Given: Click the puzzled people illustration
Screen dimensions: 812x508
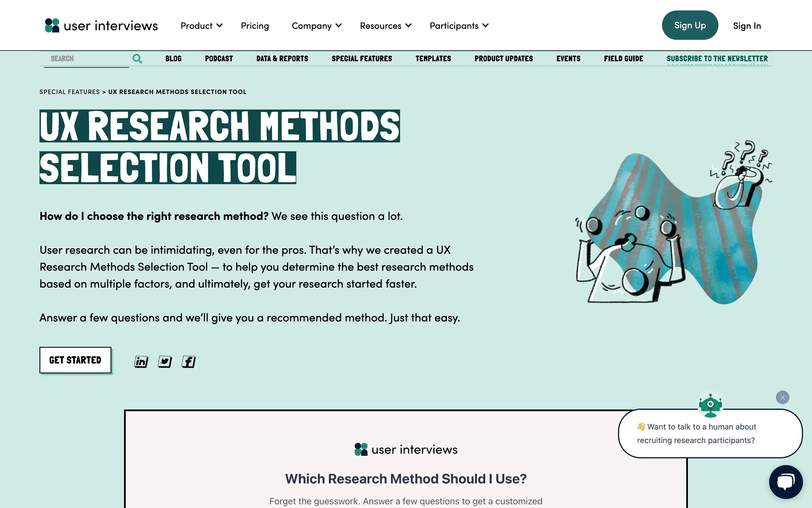Looking at the screenshot, I should (673, 222).
